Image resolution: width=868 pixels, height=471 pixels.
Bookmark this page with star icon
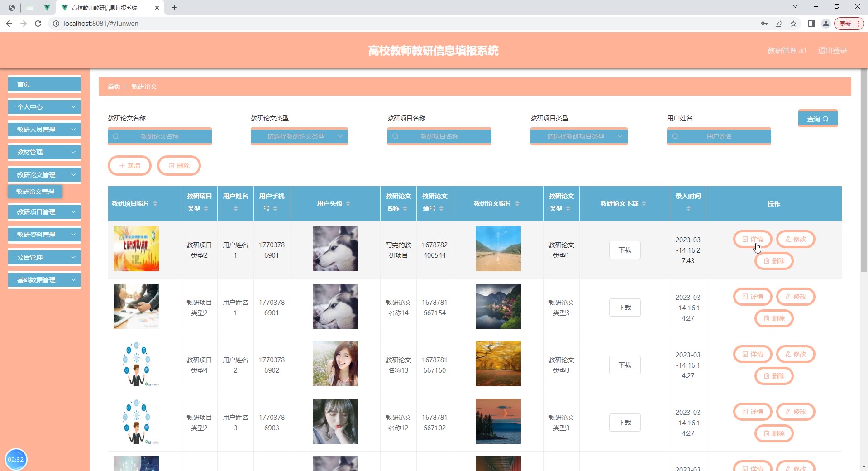coord(793,24)
